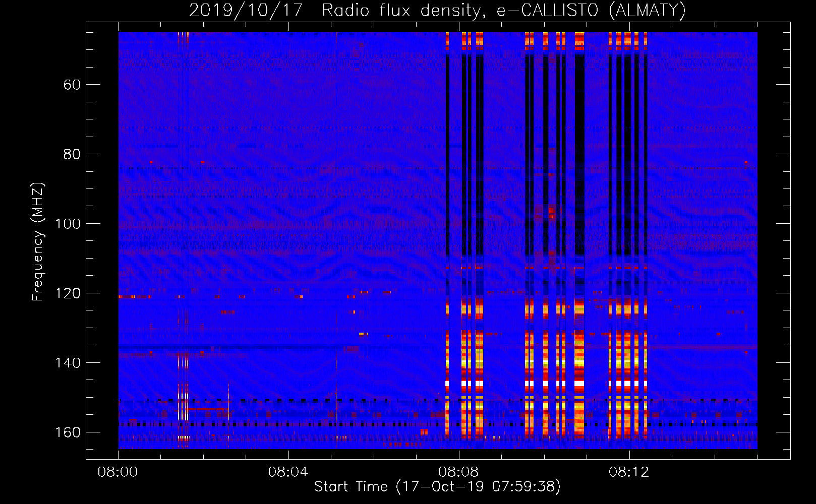Click the 'Start Time (17-Oct-19 07:59:38)' axis label
The image size is (816, 504).
pos(437,486)
